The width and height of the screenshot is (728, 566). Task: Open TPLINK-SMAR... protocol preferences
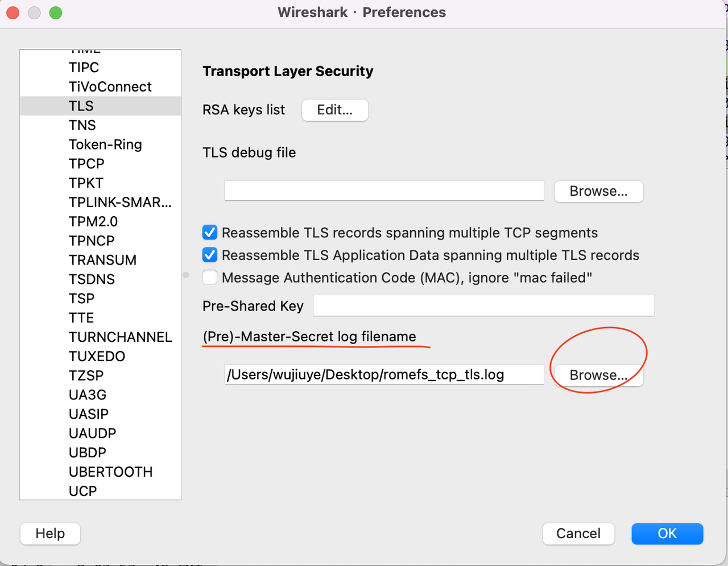coord(101,203)
